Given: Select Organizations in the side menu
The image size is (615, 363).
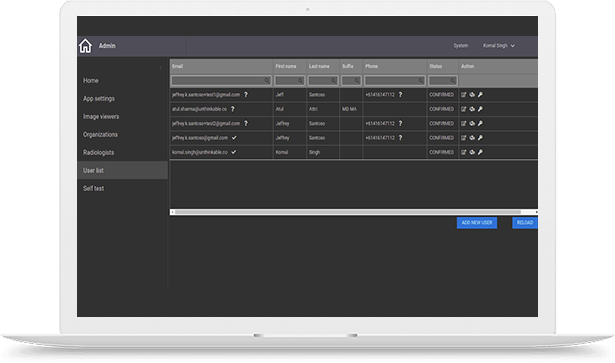Looking at the screenshot, I should pyautogui.click(x=100, y=134).
